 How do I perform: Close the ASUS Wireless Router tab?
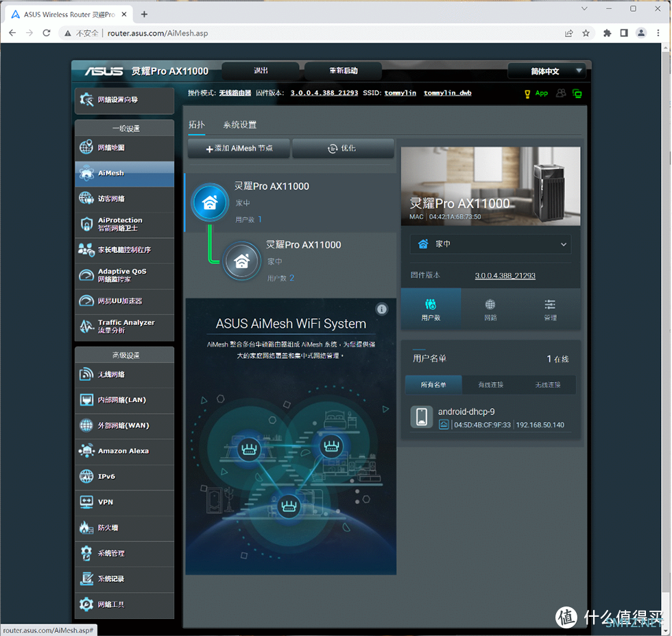(x=124, y=14)
